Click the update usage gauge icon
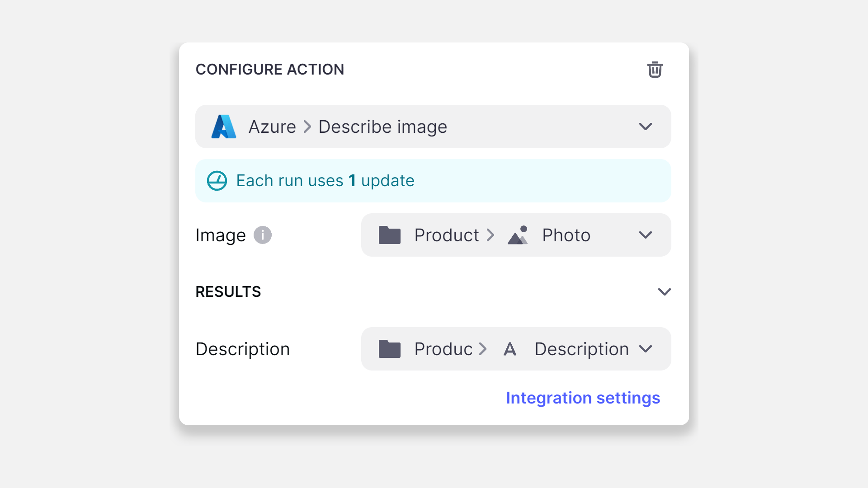 [x=217, y=181]
